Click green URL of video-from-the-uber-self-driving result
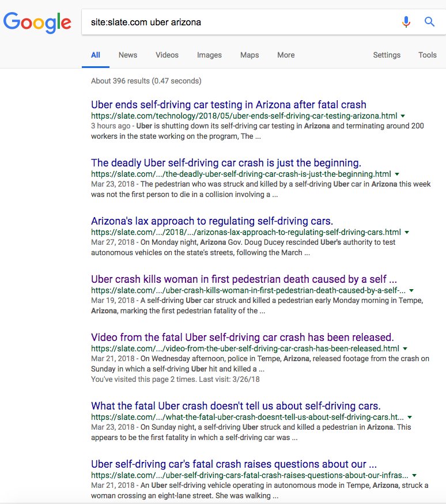Viewport: 446px width, 504px height. [245, 348]
